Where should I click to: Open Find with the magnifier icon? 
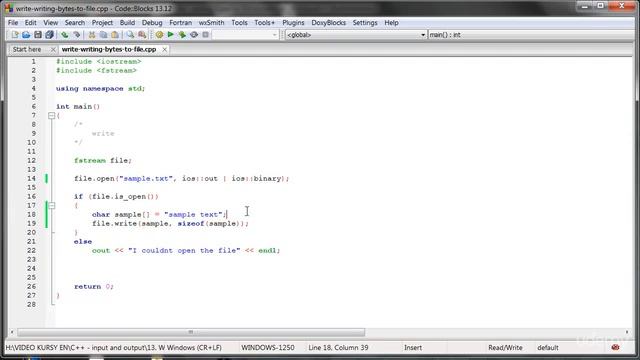tap(130, 35)
